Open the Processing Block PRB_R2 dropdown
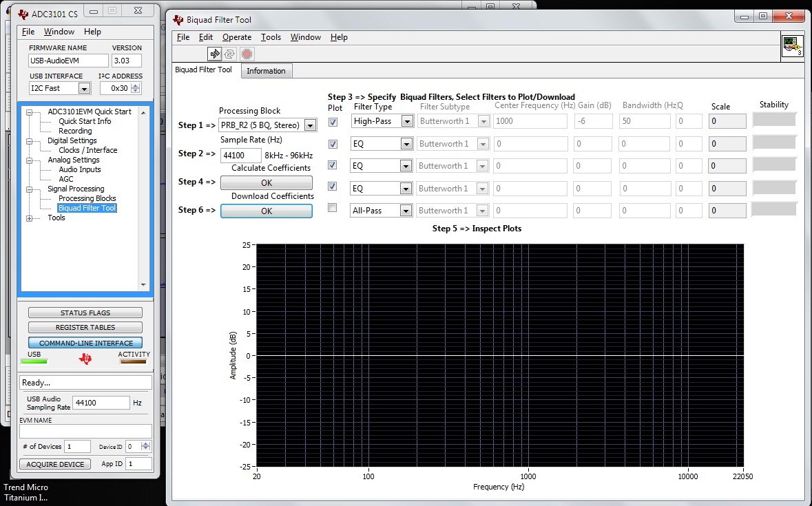The height and width of the screenshot is (506, 812). (x=310, y=125)
